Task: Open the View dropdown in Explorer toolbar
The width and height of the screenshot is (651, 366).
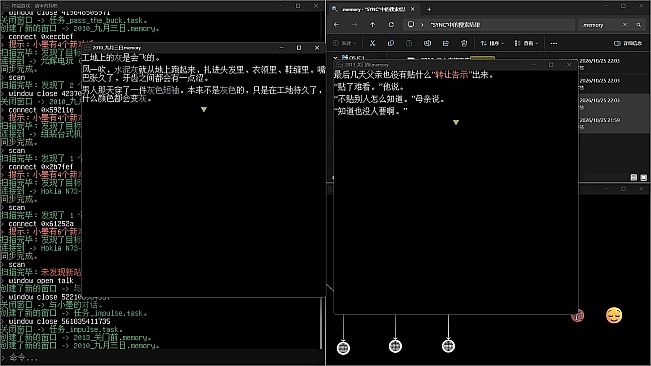Action: pyautogui.click(x=526, y=43)
